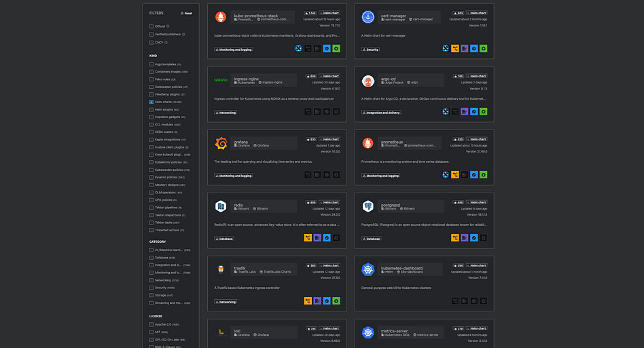Select the MIT license checkbox
This screenshot has width=644, height=348.
coord(151,332)
